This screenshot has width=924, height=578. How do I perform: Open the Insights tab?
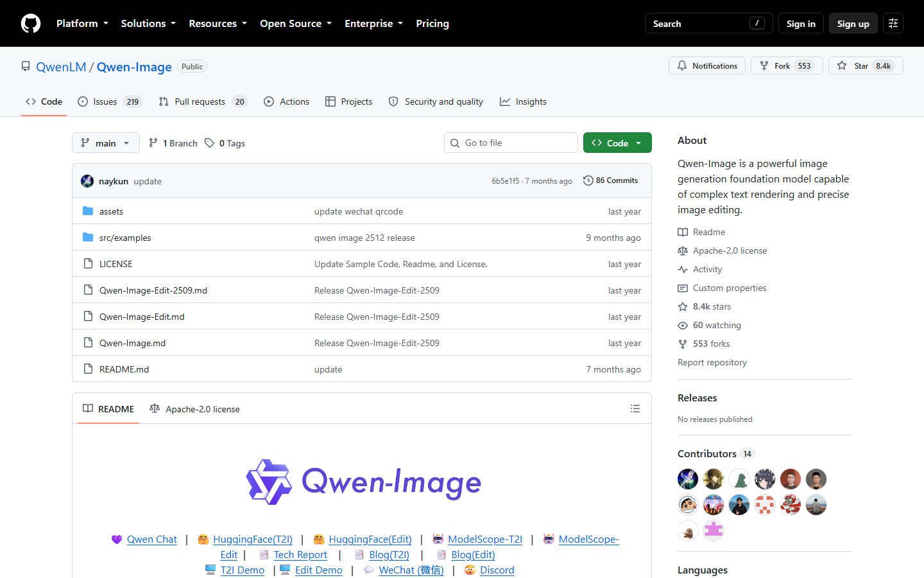tap(524, 101)
